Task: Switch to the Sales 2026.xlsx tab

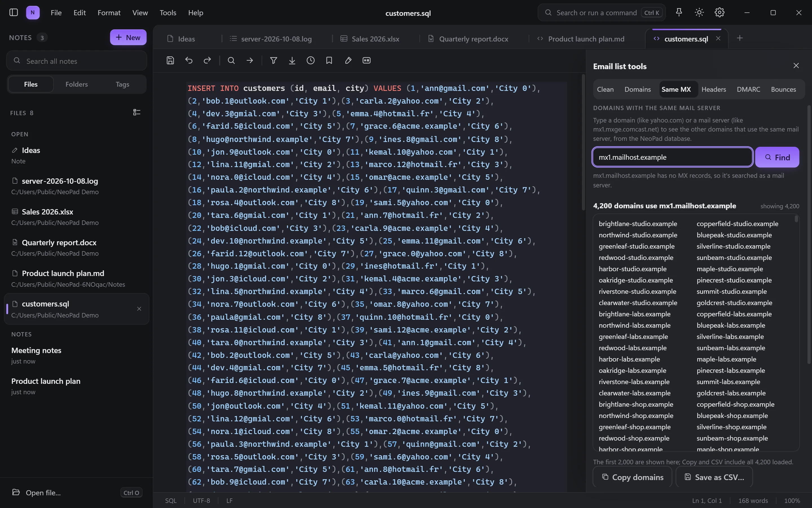Action: coord(370,39)
